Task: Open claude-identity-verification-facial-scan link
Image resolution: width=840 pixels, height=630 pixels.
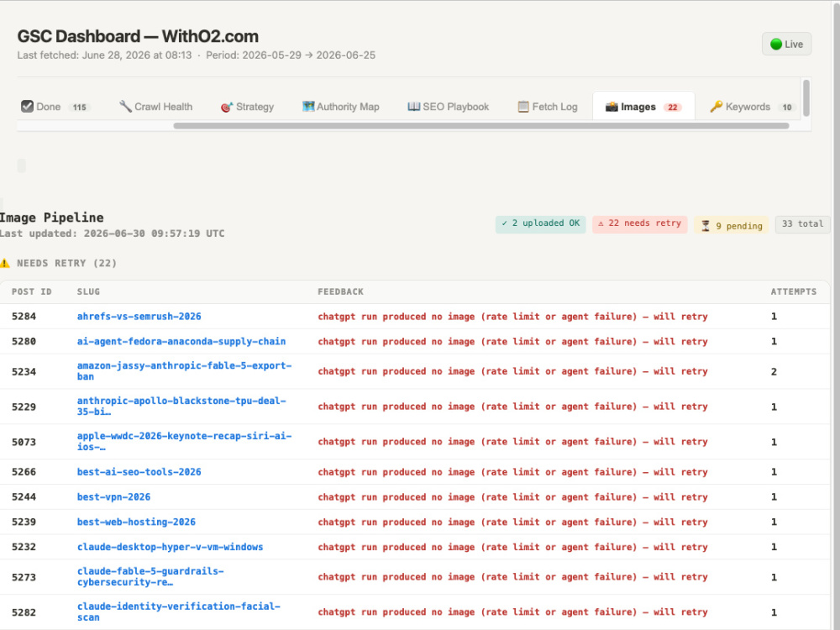Action: click(178, 612)
